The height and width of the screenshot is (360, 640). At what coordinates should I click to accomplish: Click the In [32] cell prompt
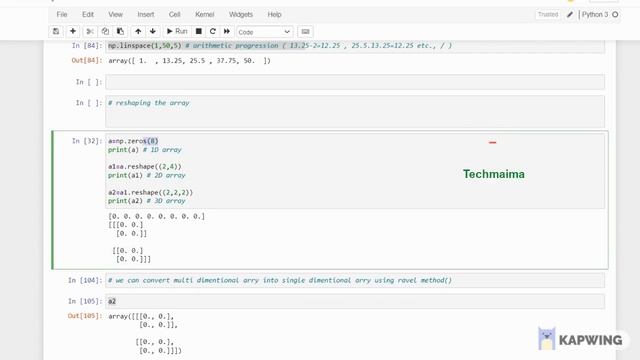[87, 141]
